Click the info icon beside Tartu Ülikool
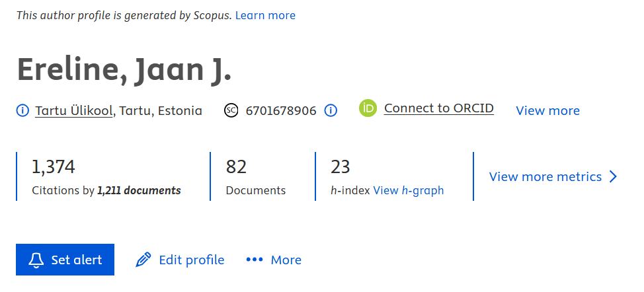Viewport: 644px width, 292px height. [x=22, y=110]
